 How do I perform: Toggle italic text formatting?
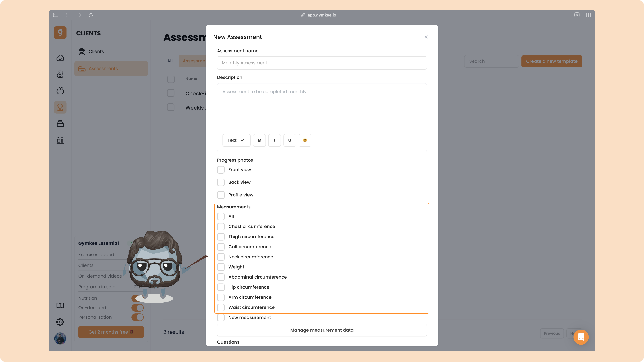[274, 140]
